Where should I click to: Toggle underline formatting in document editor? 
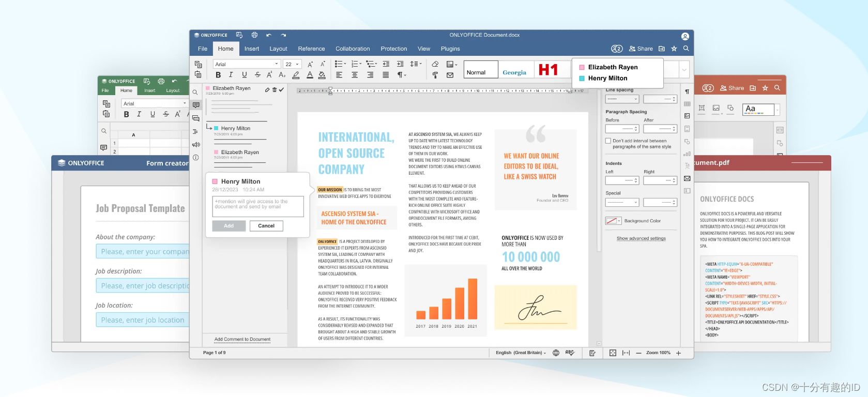(x=245, y=75)
